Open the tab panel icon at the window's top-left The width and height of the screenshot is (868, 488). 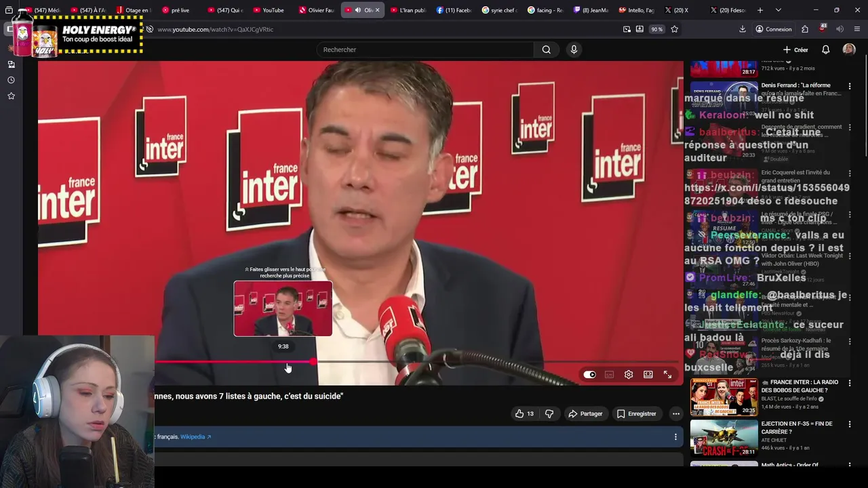pos(9,10)
